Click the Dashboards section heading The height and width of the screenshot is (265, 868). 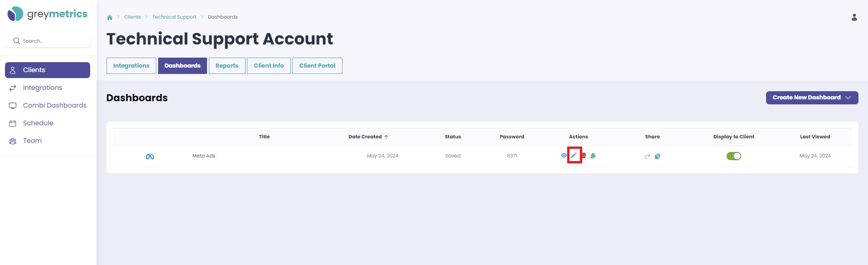(137, 98)
